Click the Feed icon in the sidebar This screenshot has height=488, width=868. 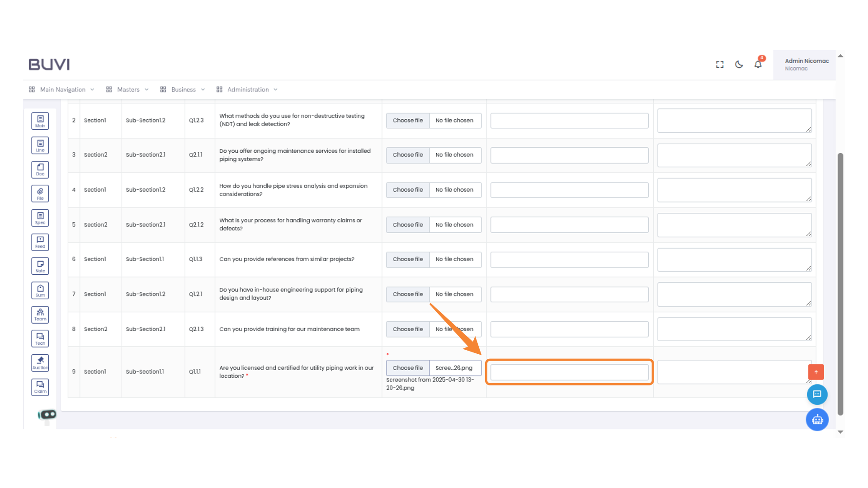(x=40, y=242)
